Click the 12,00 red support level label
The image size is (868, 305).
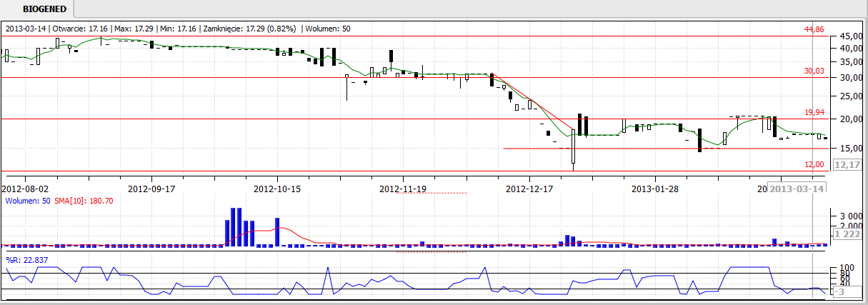coord(814,164)
